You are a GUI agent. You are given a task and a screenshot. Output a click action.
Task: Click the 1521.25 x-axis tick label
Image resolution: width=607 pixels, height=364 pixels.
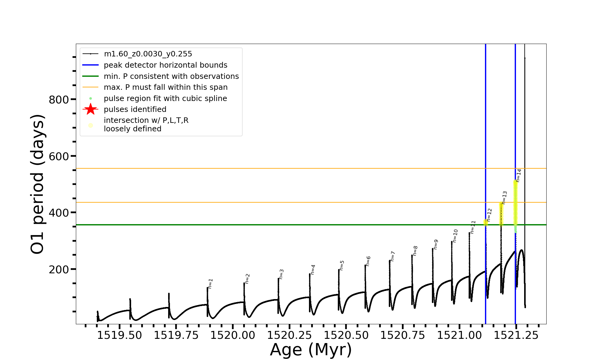[516, 335]
